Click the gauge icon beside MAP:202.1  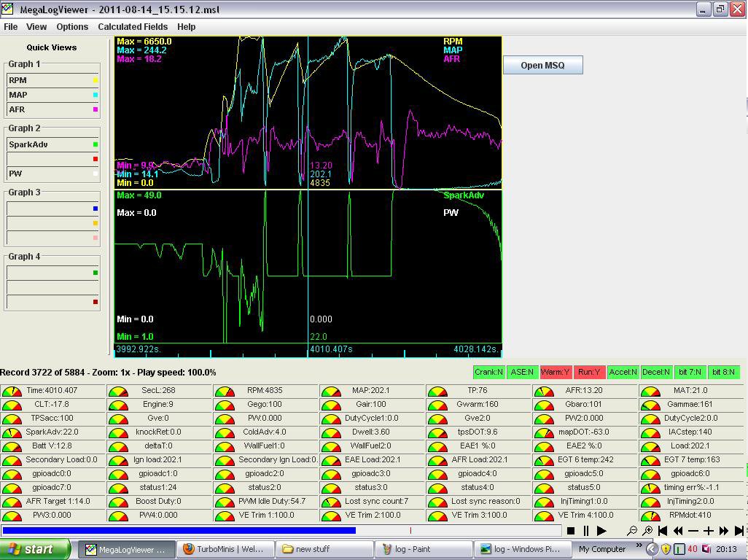click(x=331, y=392)
